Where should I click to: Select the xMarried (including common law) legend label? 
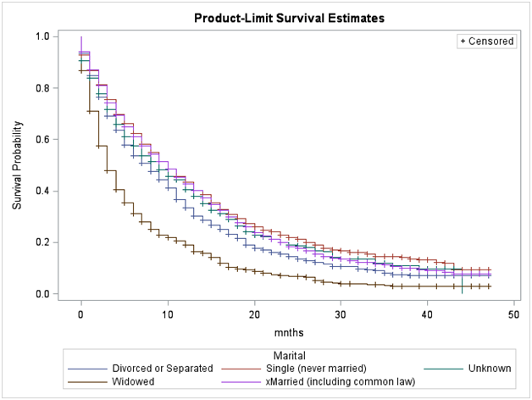[316, 381]
